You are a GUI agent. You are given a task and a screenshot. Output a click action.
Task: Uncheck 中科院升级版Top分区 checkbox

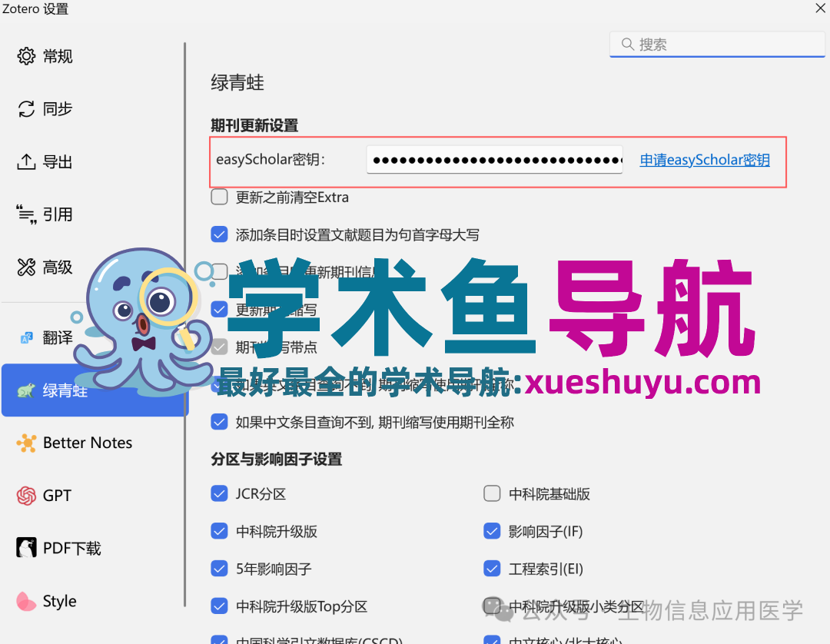[219, 606]
